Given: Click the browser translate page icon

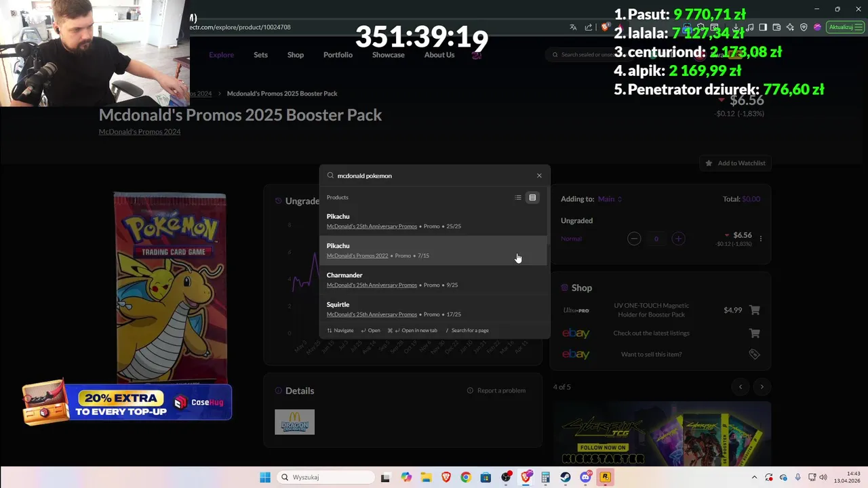Looking at the screenshot, I should pyautogui.click(x=573, y=27).
